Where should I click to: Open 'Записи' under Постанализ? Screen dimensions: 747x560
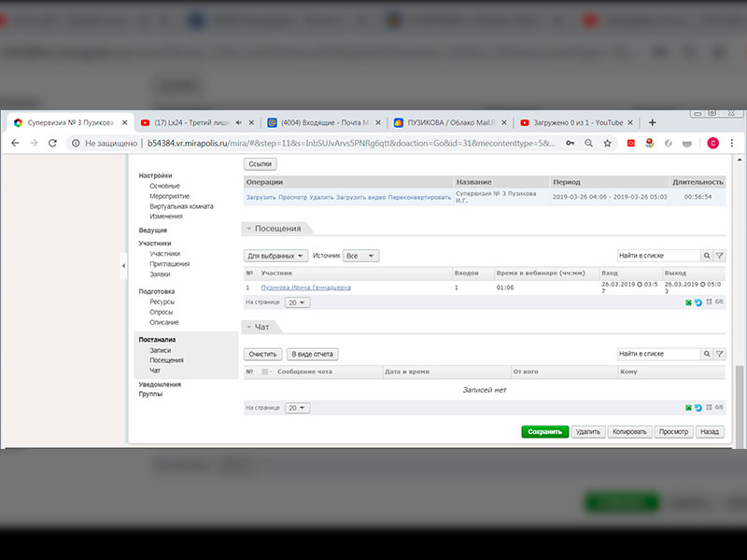pyautogui.click(x=160, y=350)
